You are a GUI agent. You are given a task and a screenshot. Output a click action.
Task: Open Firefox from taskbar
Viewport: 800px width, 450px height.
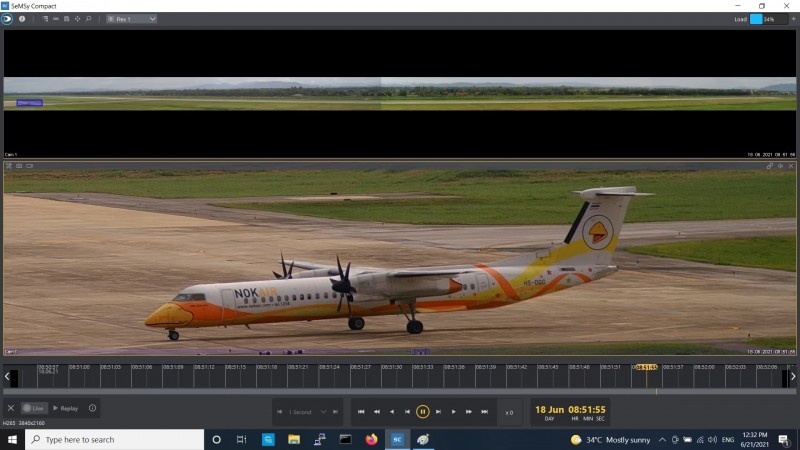click(371, 439)
